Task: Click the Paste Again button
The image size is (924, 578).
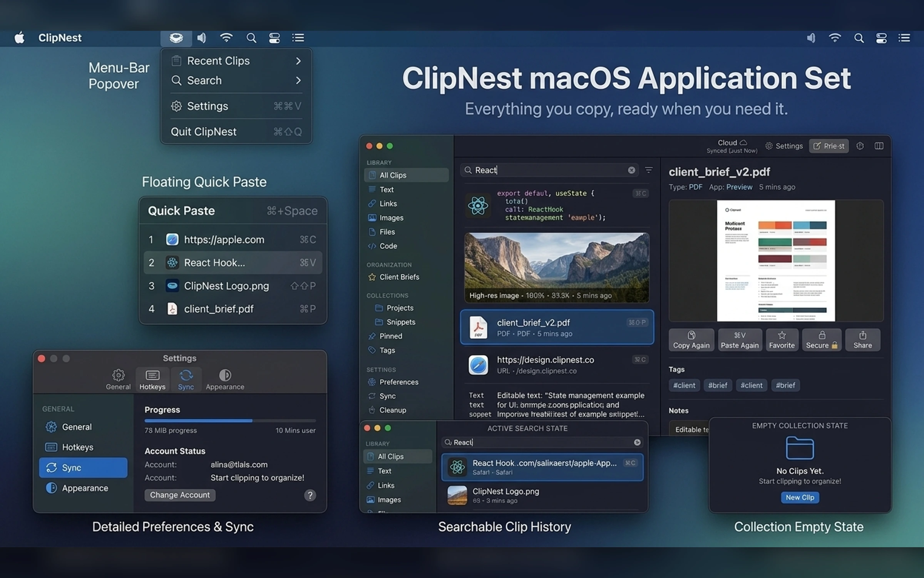Action: coord(740,340)
